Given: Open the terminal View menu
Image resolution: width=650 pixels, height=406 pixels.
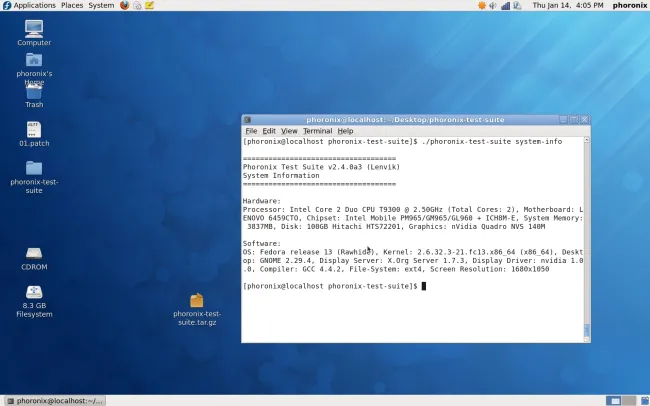Looking at the screenshot, I should [289, 131].
